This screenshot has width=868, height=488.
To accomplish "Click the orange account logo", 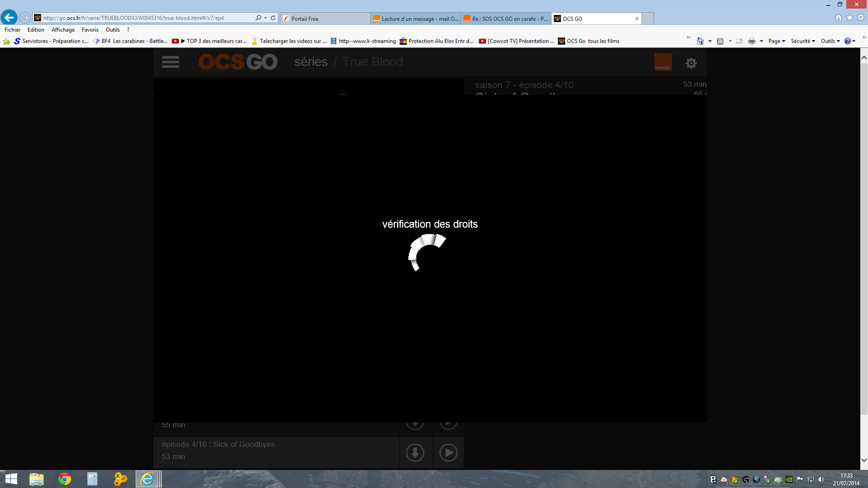I will coord(663,62).
